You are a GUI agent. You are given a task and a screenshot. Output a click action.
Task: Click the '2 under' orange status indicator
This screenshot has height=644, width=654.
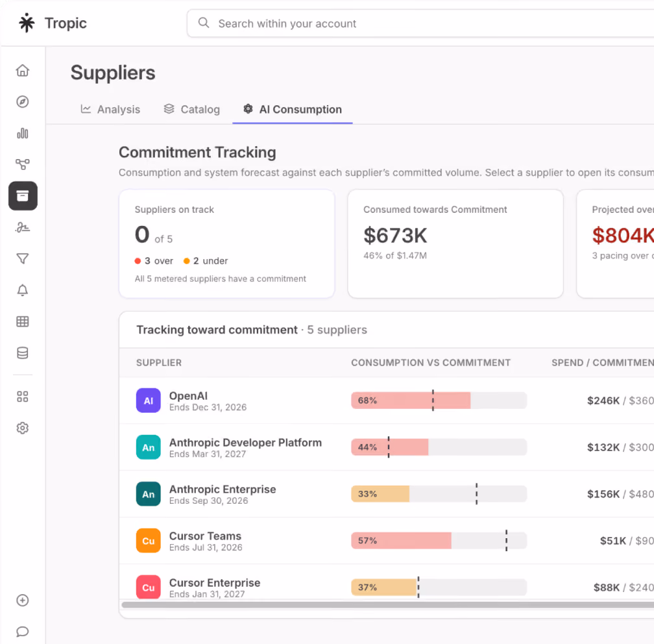[206, 261]
